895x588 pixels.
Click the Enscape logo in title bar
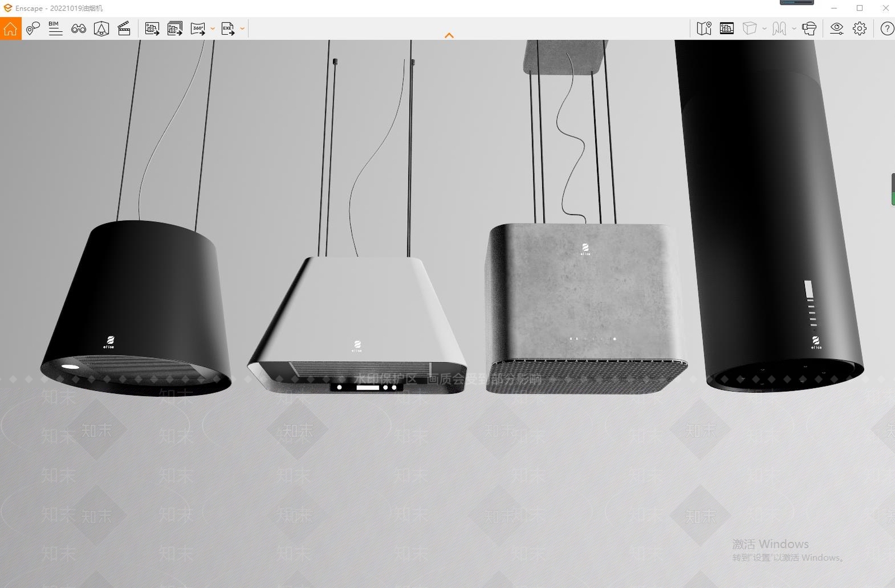tap(7, 8)
